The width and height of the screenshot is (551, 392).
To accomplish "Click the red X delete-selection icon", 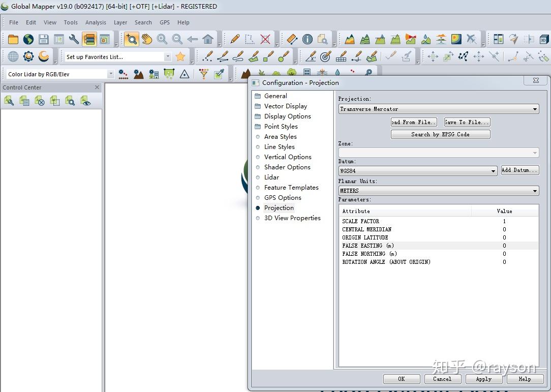I will [265, 39].
